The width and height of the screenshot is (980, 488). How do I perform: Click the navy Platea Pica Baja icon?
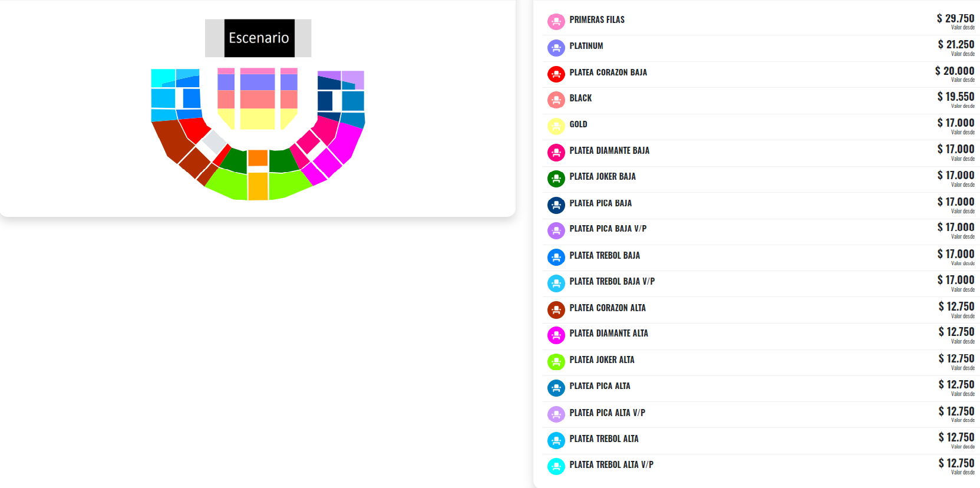click(x=556, y=205)
